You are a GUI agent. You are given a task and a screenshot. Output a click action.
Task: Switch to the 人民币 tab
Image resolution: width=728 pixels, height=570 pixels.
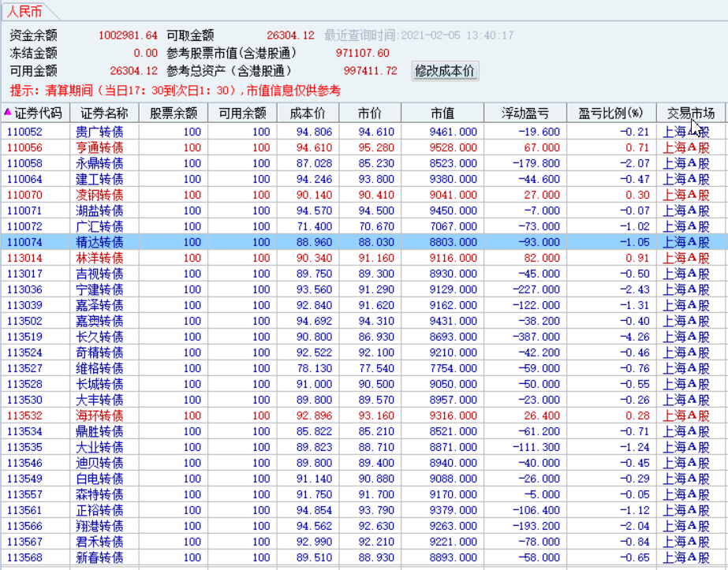26,11
